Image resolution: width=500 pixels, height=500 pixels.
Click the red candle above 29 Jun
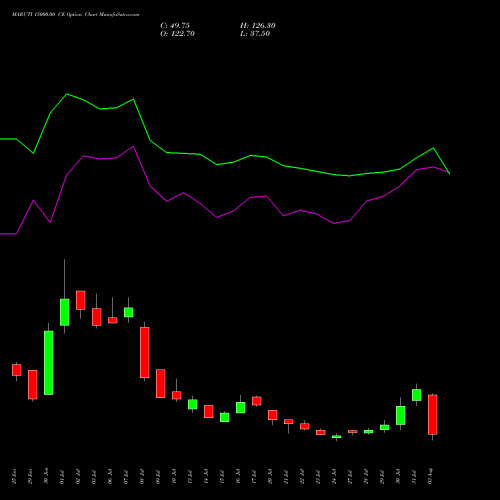coord(33,385)
